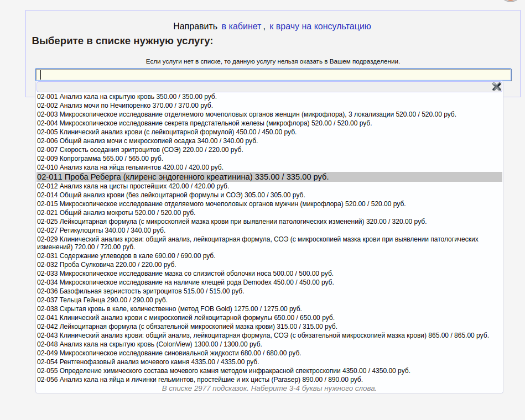
Task: Select 02-001 Анализ кала на скрытую кровь
Action: coord(127,97)
